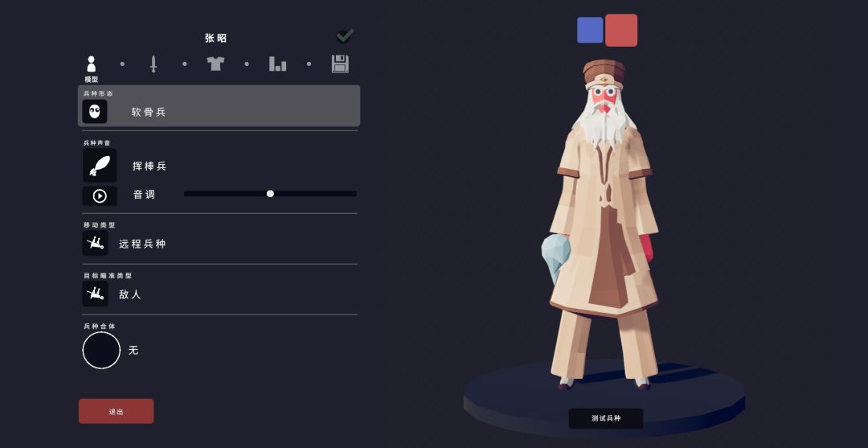Screen dimensions: 868x448
Task: Select the red team color swatch
Action: [x=621, y=30]
